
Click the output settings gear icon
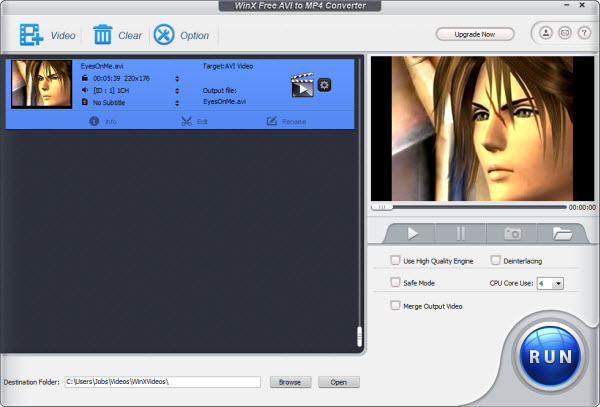324,85
